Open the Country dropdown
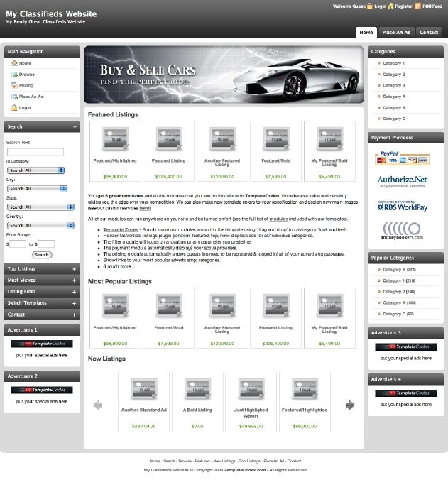The height and width of the screenshot is (480, 448). (36, 225)
